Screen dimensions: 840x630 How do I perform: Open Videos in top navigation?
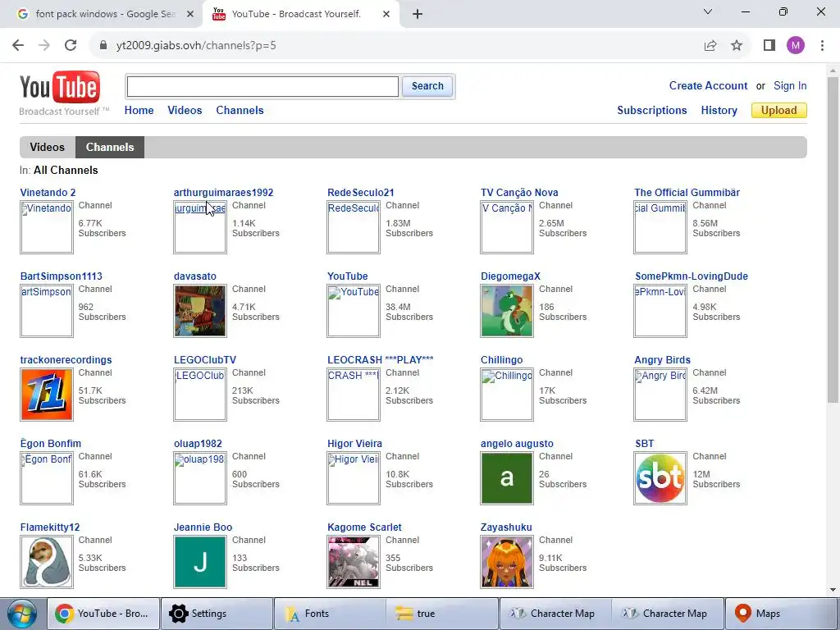click(185, 111)
